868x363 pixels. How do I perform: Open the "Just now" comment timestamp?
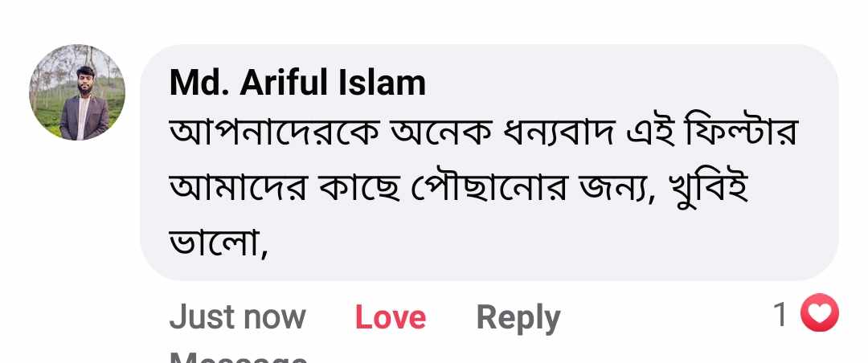coord(237,318)
